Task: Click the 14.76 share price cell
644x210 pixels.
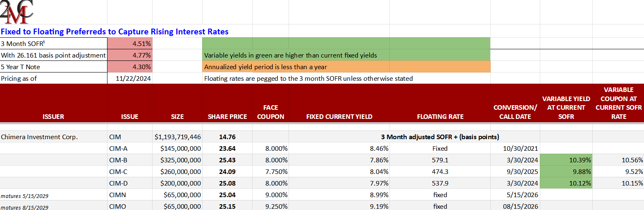Action: pos(227,137)
